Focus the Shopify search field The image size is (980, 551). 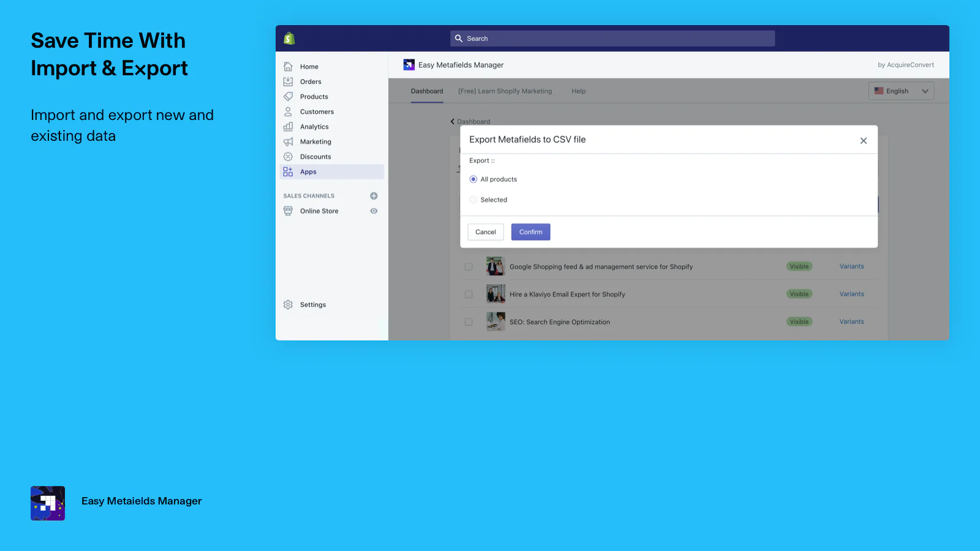tap(612, 39)
